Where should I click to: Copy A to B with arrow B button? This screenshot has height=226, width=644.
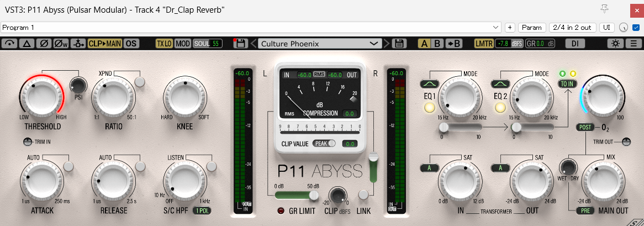coord(454,44)
